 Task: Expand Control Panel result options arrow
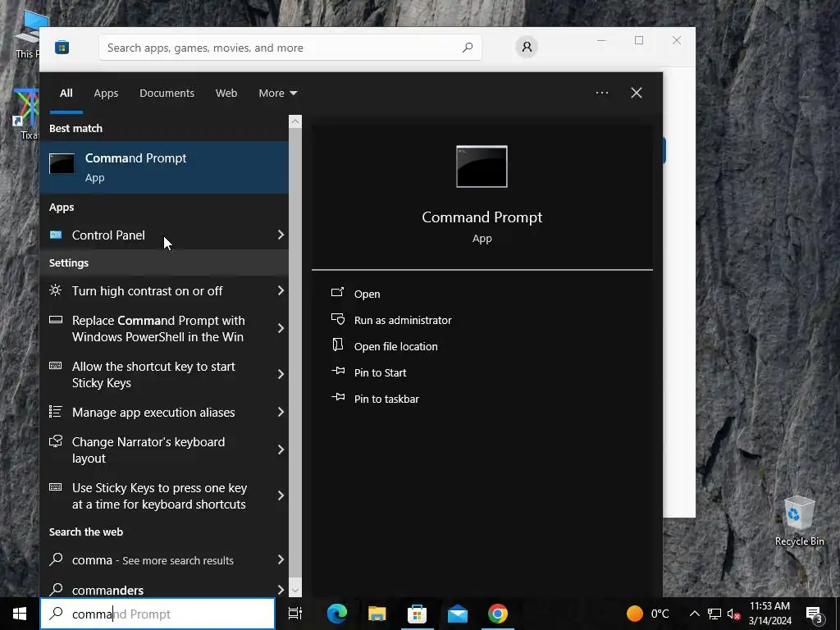tap(281, 235)
